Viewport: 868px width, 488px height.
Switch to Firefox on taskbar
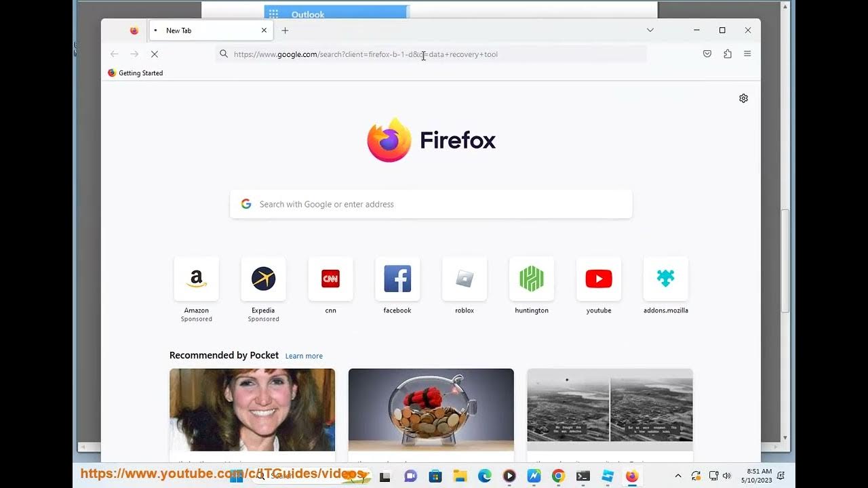tap(632, 476)
